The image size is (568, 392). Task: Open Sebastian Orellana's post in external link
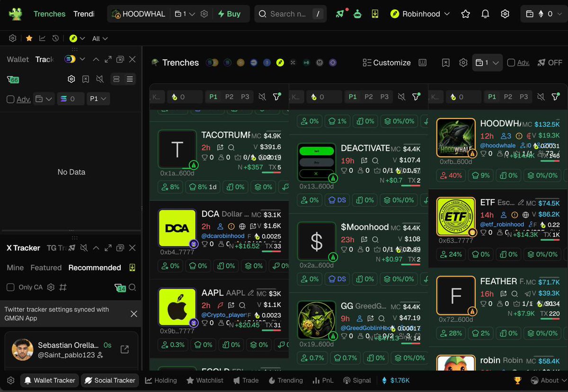124,349
